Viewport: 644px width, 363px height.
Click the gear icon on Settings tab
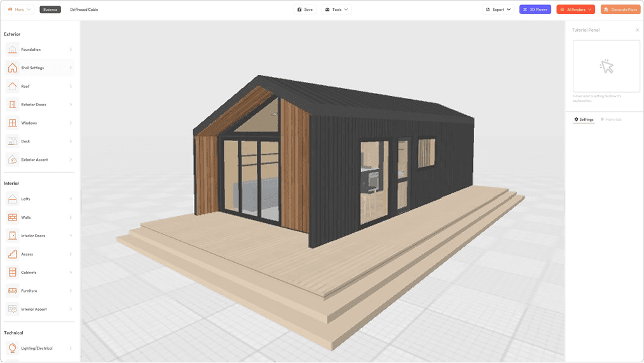(576, 120)
